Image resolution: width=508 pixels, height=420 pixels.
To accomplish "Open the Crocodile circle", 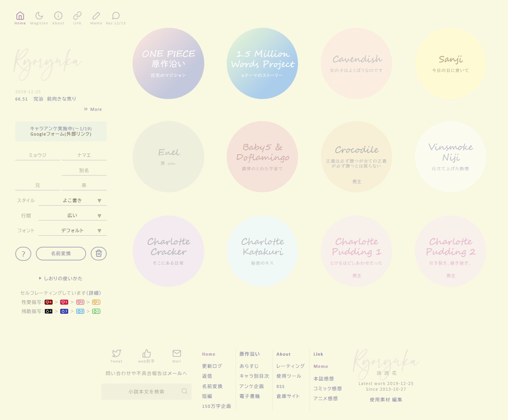I will coord(357,157).
